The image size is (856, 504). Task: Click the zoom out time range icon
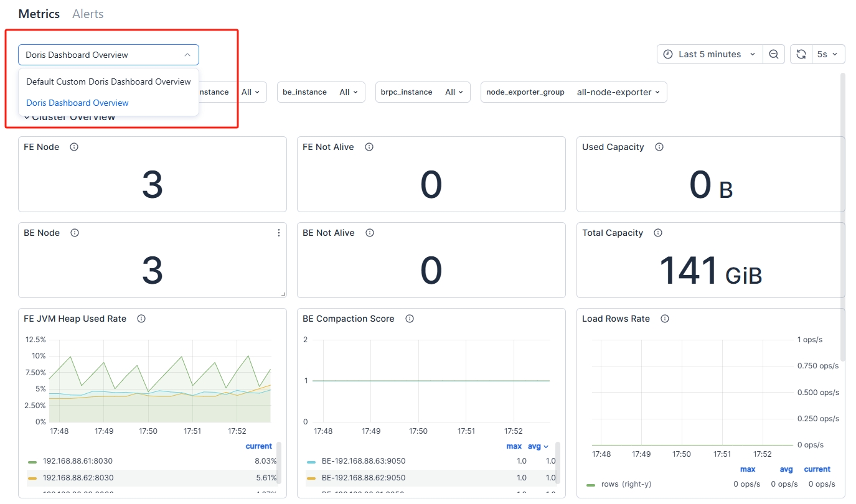coord(773,54)
